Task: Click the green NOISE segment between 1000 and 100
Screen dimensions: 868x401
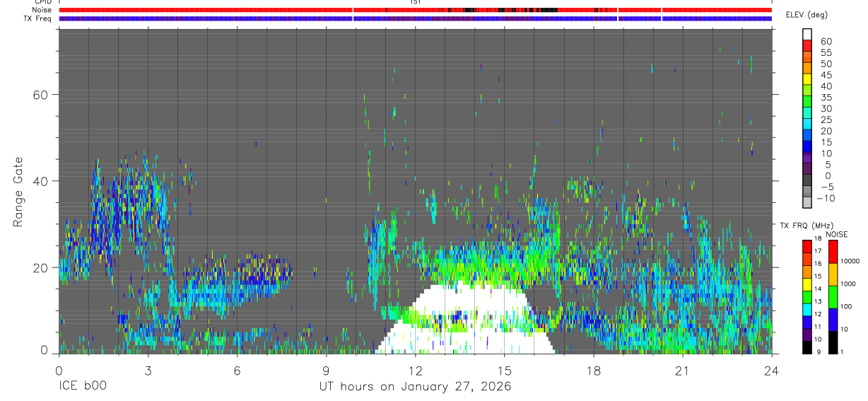Action: click(x=833, y=297)
